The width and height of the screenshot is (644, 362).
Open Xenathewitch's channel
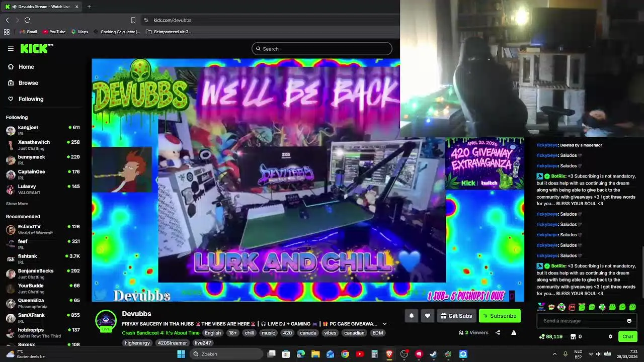coord(43,145)
